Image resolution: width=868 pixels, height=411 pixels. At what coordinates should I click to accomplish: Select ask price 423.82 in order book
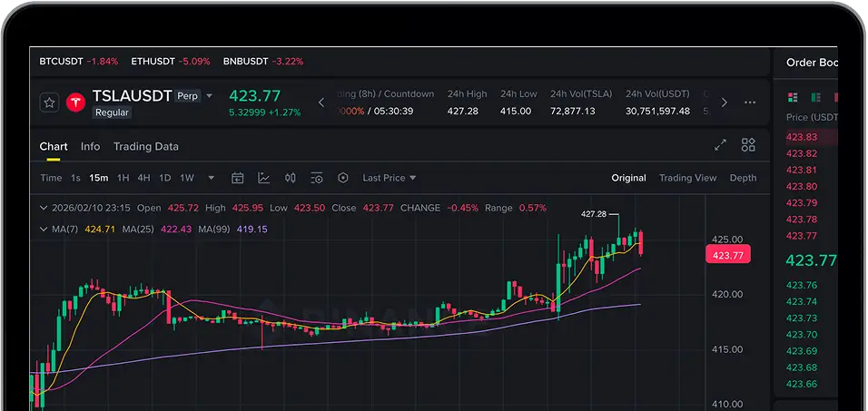coord(802,153)
